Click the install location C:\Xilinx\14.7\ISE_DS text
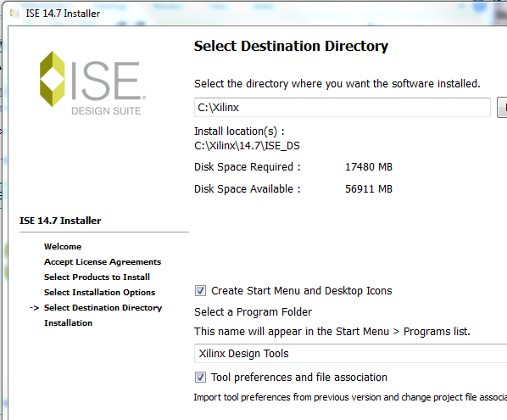Screen dimensions: 507x420 (247, 146)
